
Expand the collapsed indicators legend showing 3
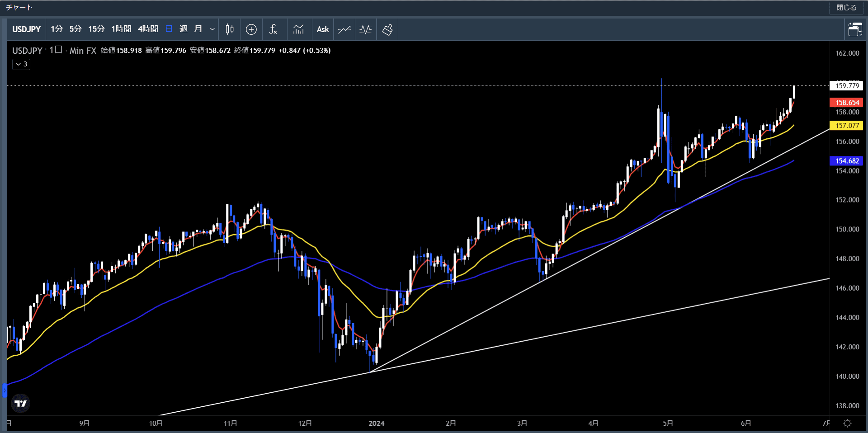[x=21, y=64]
